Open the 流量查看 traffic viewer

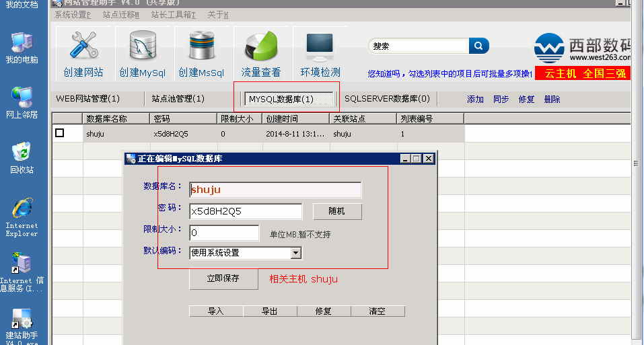(x=260, y=54)
